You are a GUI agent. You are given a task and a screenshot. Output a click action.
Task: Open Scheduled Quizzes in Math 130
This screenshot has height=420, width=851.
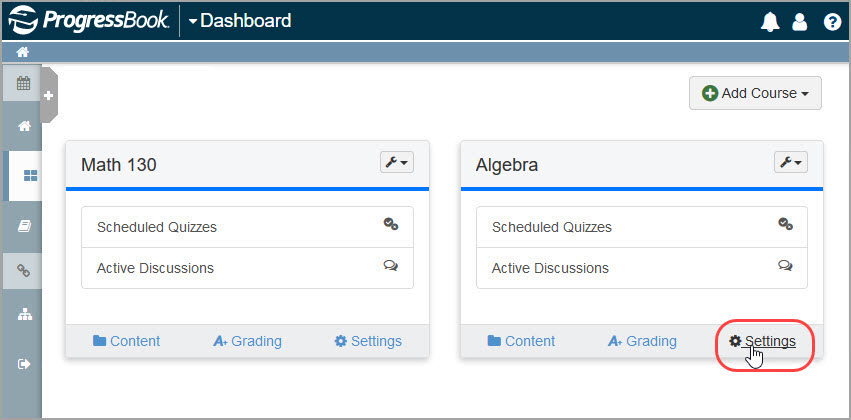(x=247, y=227)
